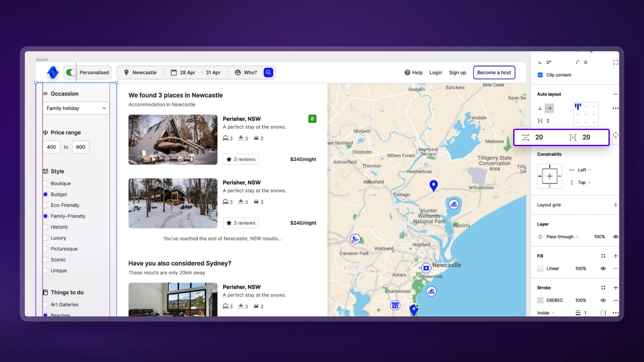This screenshot has width=644, height=362.
Task: Click the Become a host button
Action: pyautogui.click(x=494, y=72)
